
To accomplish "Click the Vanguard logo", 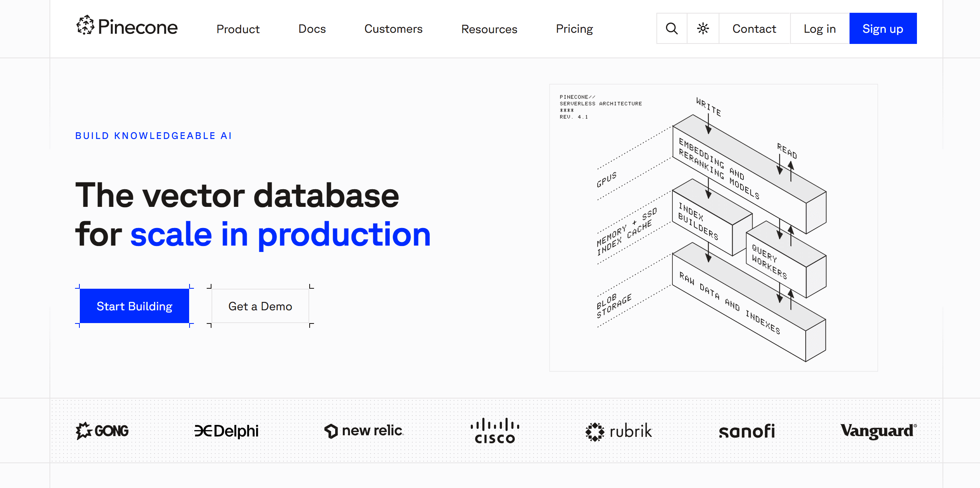I will pos(878,431).
